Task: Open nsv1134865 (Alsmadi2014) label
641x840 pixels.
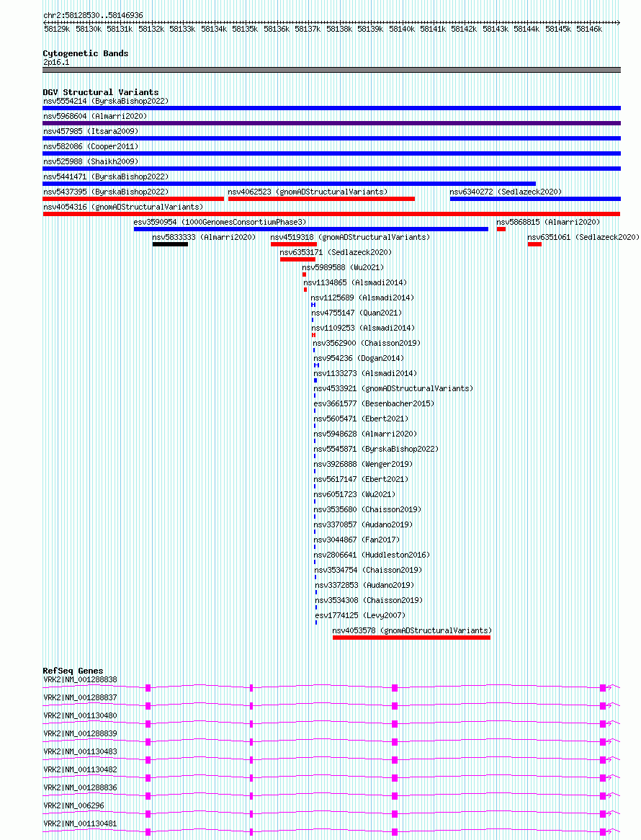Action: (x=356, y=282)
